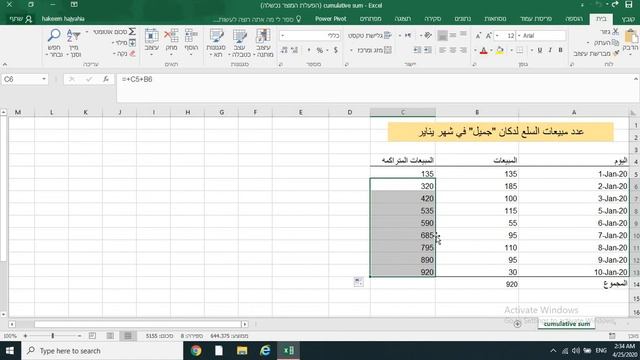Adjust the zoom slider in status bar
Viewport: 640px width, 360px height.
(53, 336)
